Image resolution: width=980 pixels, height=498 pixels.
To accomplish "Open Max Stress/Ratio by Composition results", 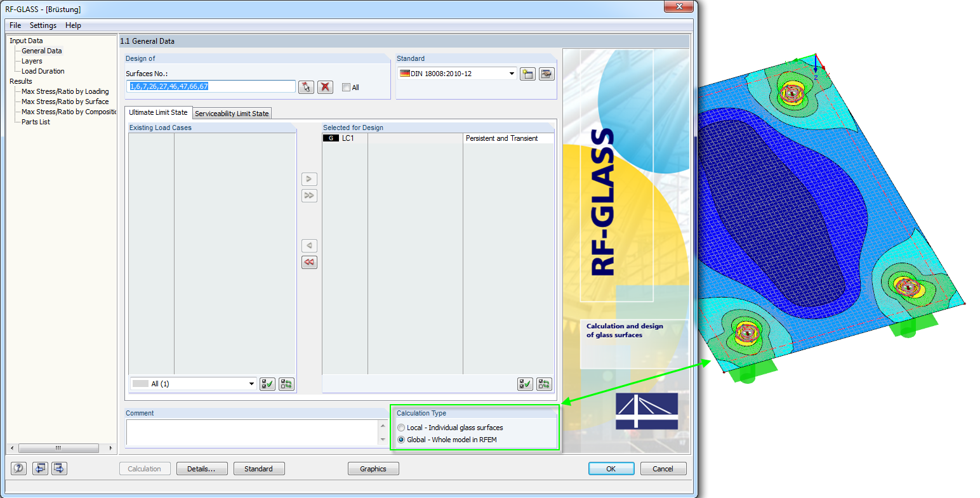I will click(69, 112).
